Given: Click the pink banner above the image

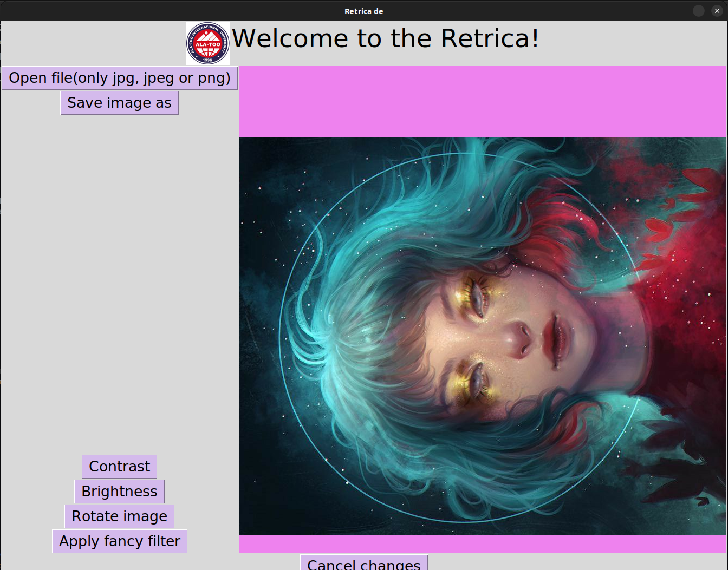Looking at the screenshot, I should coord(482,100).
